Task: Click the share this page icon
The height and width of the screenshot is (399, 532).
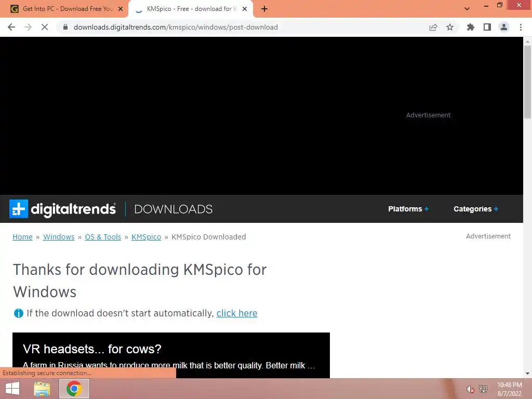Action: pyautogui.click(x=433, y=27)
